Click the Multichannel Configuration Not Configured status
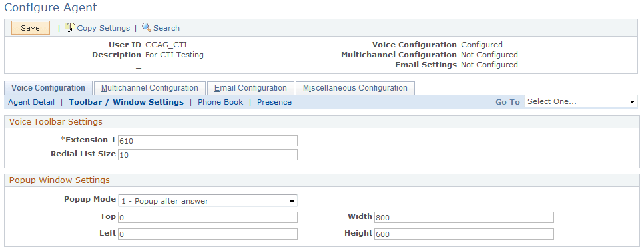Screen dimensions: 644x251 coord(489,55)
